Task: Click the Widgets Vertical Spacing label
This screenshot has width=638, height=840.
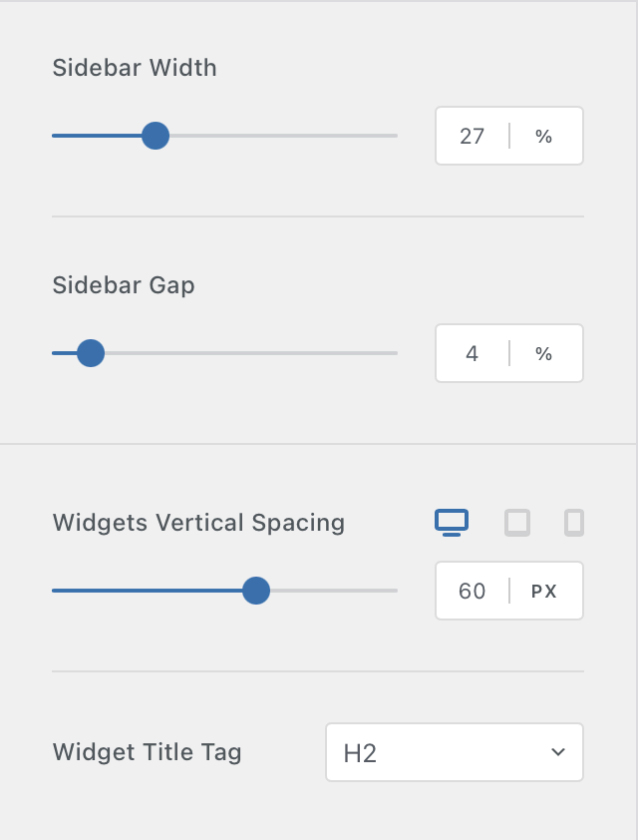Action: pos(198,523)
